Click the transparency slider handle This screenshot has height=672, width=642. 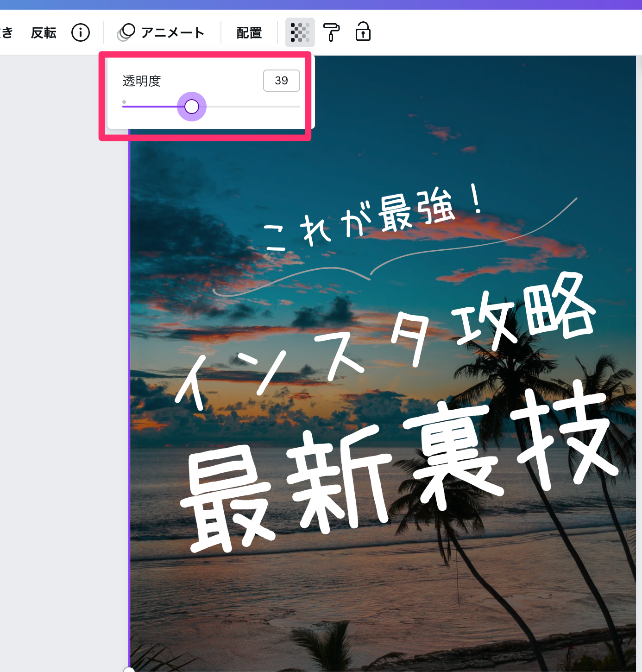pos(192,107)
